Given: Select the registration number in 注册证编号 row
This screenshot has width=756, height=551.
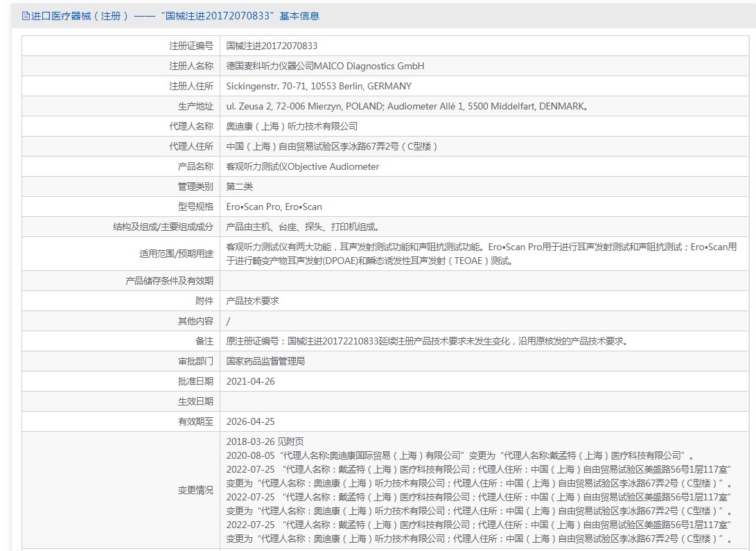Looking at the screenshot, I should (272, 46).
